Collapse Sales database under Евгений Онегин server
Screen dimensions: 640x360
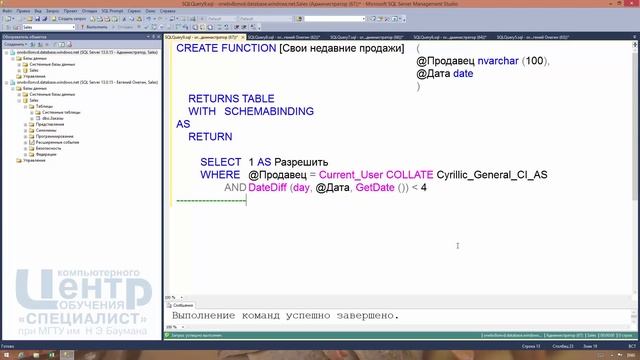[19, 100]
